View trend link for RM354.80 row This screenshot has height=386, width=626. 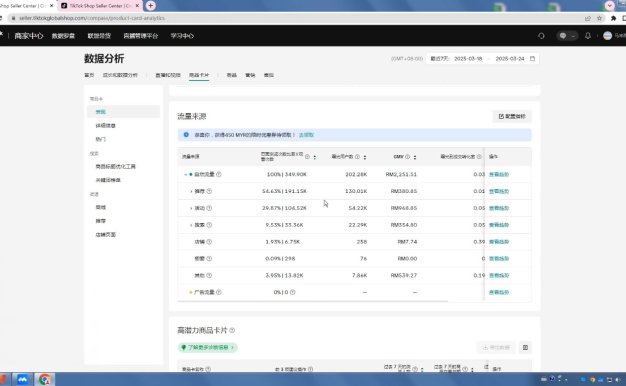pos(499,225)
